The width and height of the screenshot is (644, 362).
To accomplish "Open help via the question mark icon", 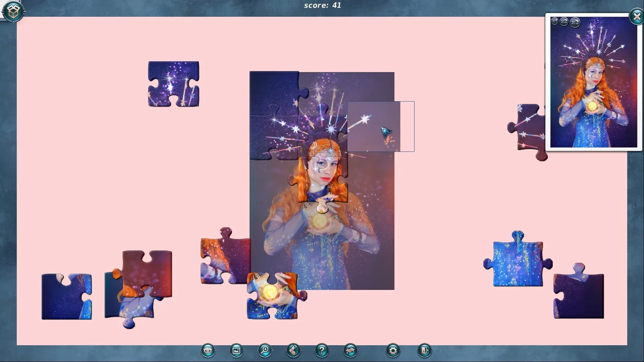I will click(321, 350).
